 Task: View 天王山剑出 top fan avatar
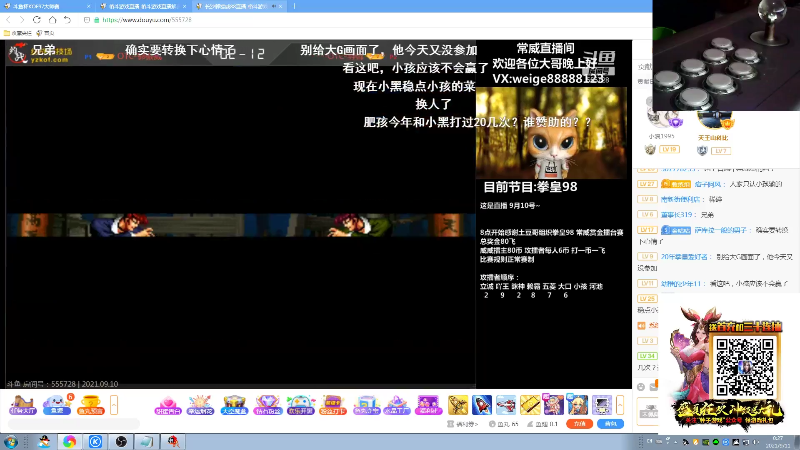click(713, 119)
